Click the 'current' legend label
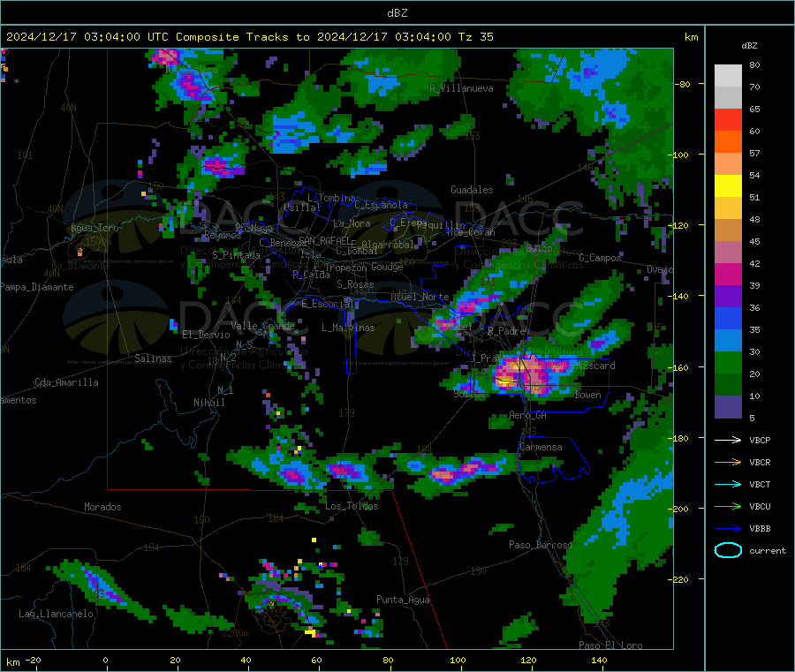This screenshot has height=672, width=795. [767, 550]
